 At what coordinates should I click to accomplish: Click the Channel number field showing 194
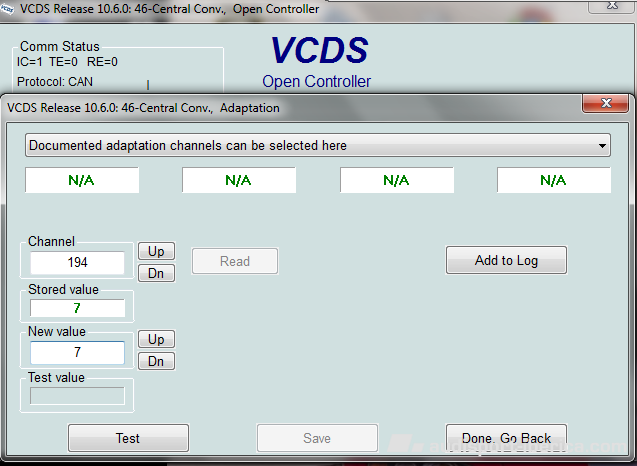(x=77, y=262)
